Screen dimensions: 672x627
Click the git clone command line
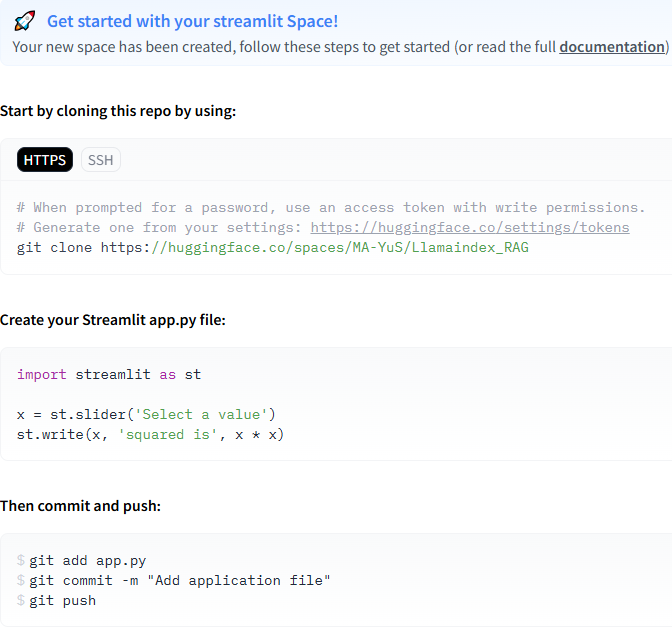pyautogui.click(x=273, y=248)
